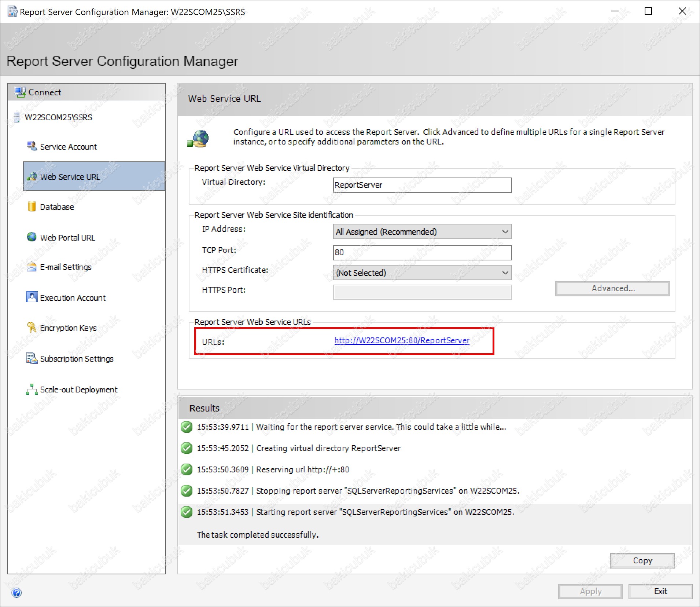Click the Scale-out Deployment icon
700x607 pixels.
point(32,389)
